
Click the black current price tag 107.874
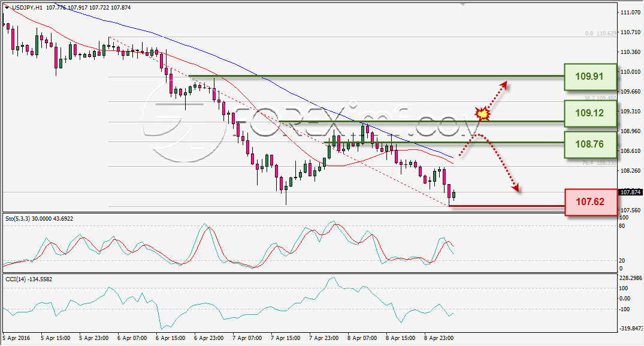point(630,192)
